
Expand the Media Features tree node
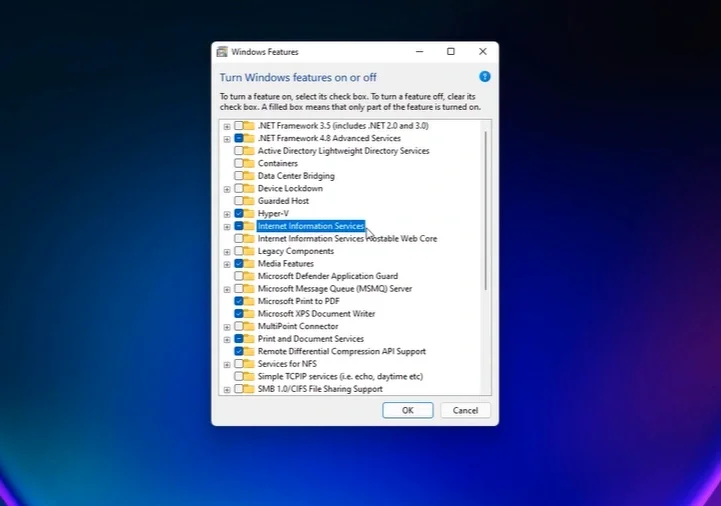[227, 264]
